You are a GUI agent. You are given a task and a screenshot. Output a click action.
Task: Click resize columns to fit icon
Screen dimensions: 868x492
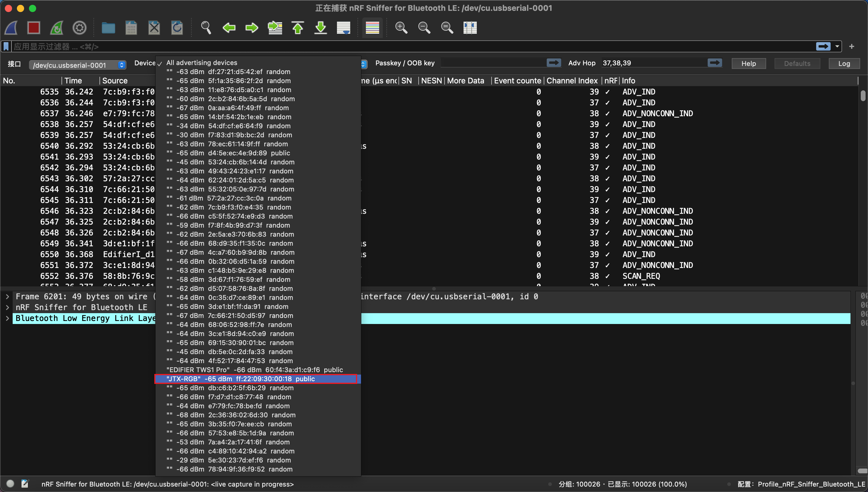[x=470, y=27]
